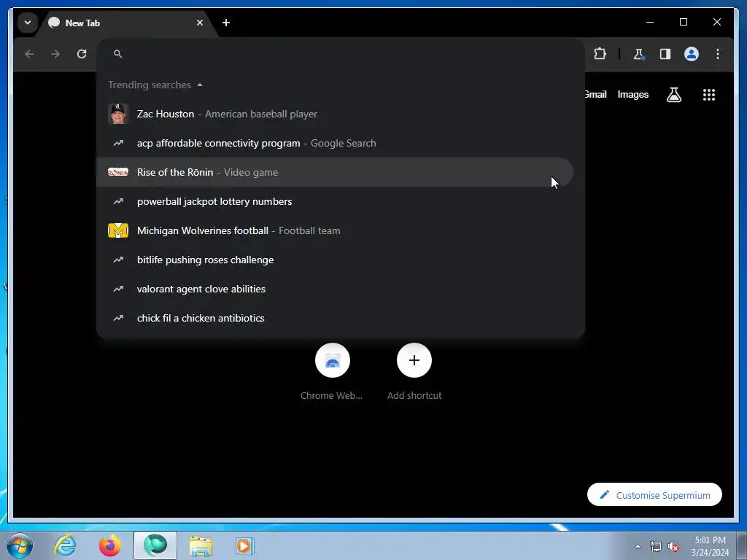
Task: Open a new tab with plus button
Action: coord(226,23)
